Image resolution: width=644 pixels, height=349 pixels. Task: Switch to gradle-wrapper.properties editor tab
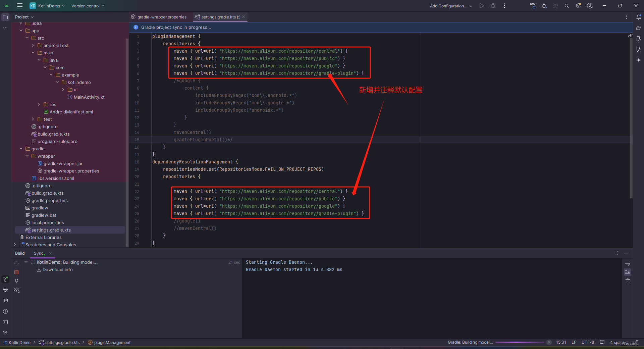[159, 17]
